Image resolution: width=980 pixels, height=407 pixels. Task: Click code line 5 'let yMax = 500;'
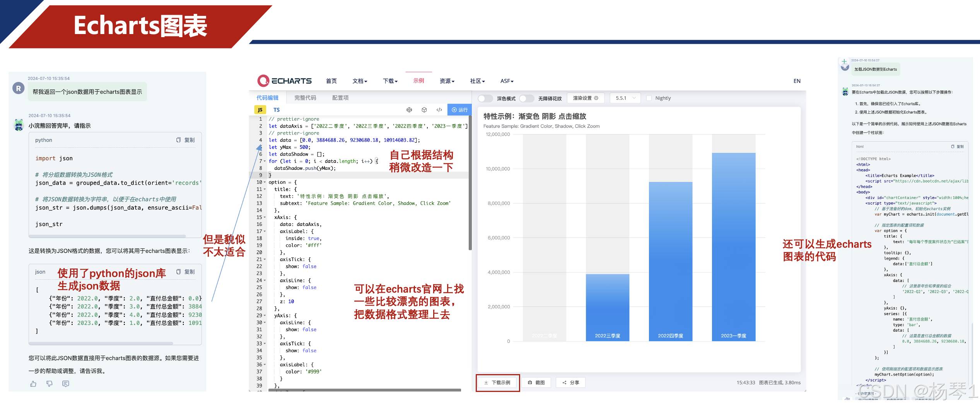[x=290, y=147]
